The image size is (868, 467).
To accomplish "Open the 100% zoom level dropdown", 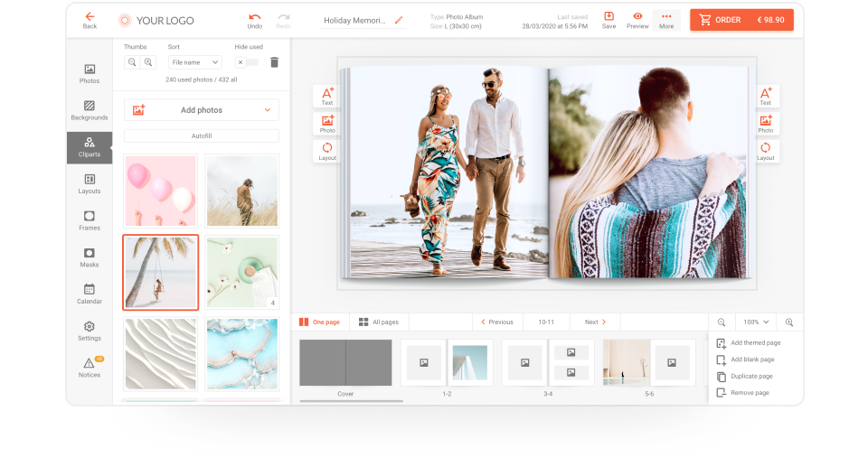I will point(755,322).
